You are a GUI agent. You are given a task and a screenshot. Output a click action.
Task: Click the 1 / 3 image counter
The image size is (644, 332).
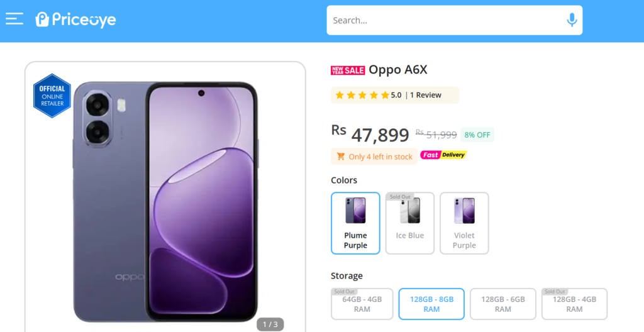pos(270,324)
